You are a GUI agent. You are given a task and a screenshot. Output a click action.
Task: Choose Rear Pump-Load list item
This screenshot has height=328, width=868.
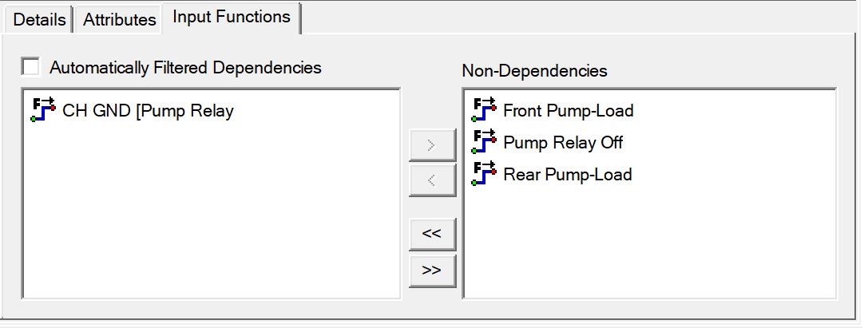pyautogui.click(x=567, y=175)
